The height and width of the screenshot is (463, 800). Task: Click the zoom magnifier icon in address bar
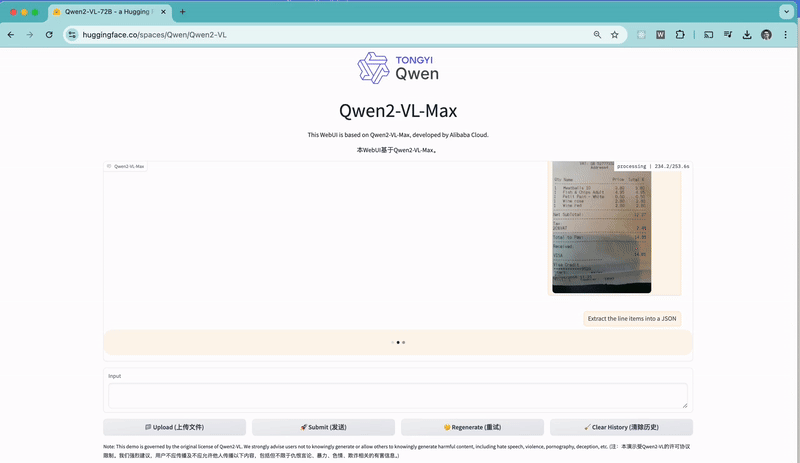click(597, 35)
